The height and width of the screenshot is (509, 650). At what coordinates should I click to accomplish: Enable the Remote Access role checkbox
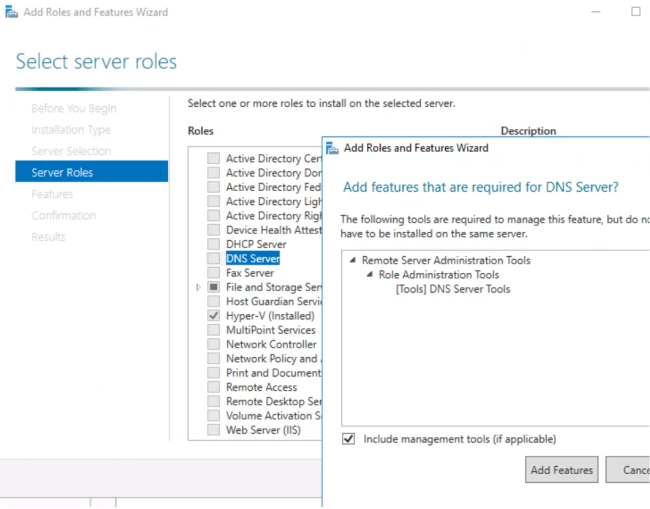[213, 387]
